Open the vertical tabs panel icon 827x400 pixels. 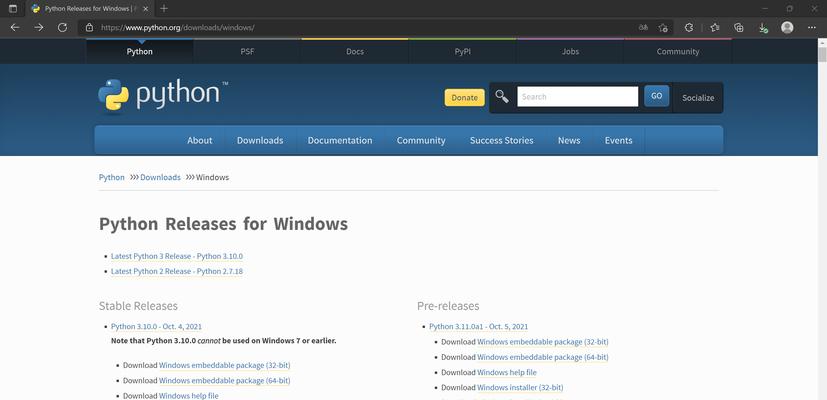click(13, 8)
